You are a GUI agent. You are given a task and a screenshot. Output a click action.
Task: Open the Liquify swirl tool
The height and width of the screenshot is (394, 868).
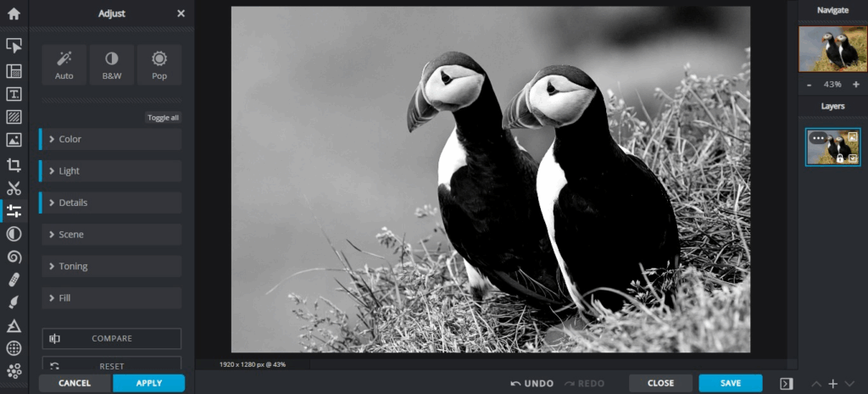[x=14, y=257]
